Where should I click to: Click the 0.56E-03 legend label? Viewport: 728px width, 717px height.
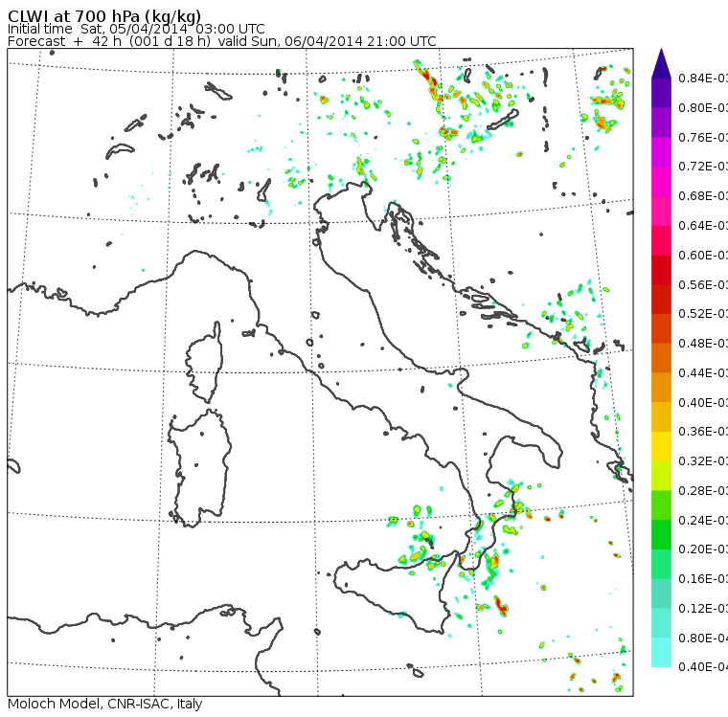(703, 284)
